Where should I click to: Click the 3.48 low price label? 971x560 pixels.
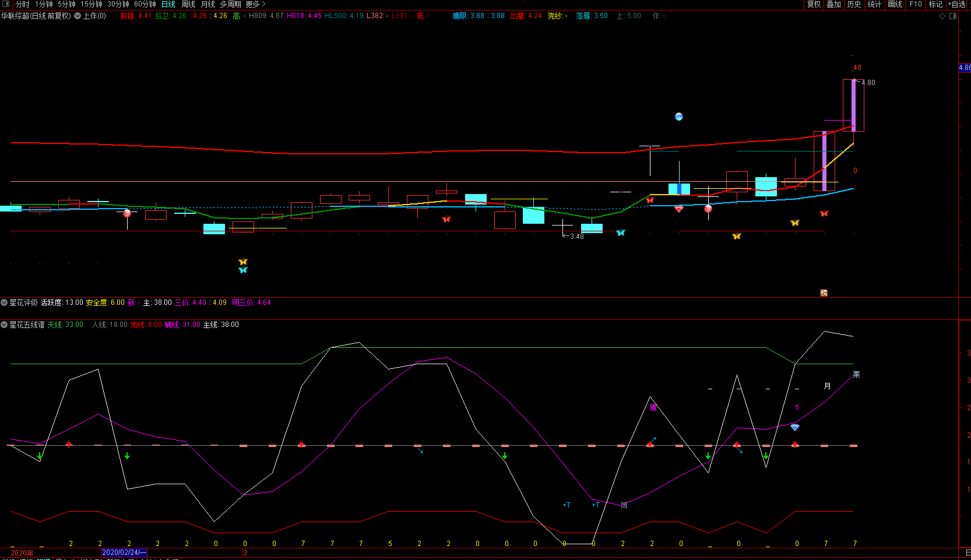coord(577,236)
